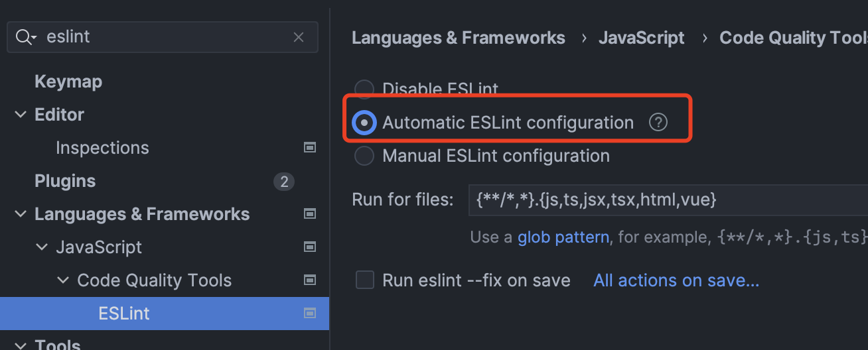This screenshot has width=868, height=350.
Task: Enable Run eslint --fix on save
Action: point(365,280)
